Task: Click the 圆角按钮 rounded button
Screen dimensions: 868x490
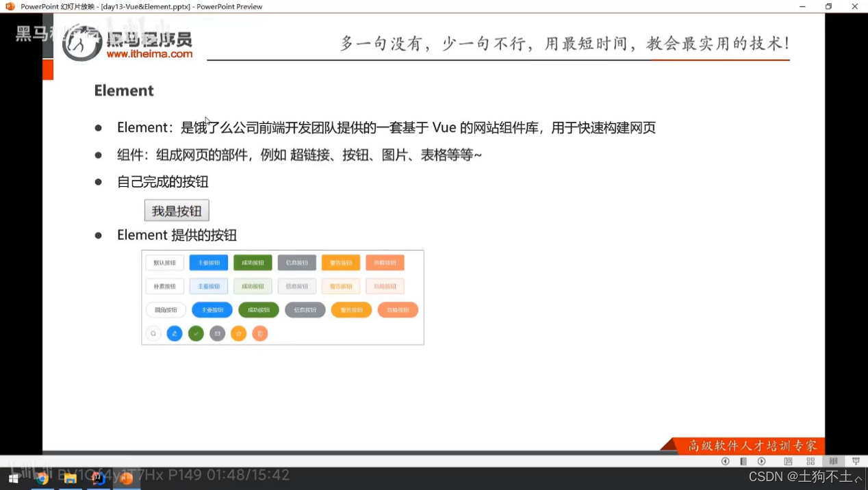Action: 165,309
